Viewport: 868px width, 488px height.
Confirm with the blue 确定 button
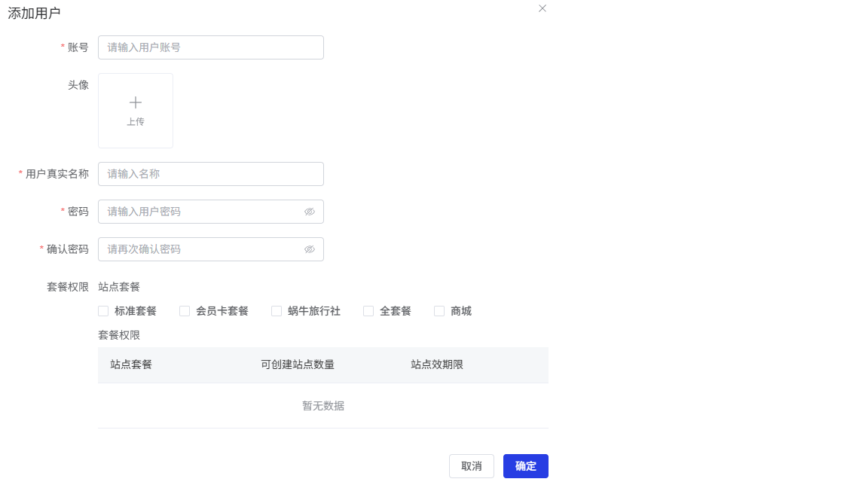tap(525, 466)
